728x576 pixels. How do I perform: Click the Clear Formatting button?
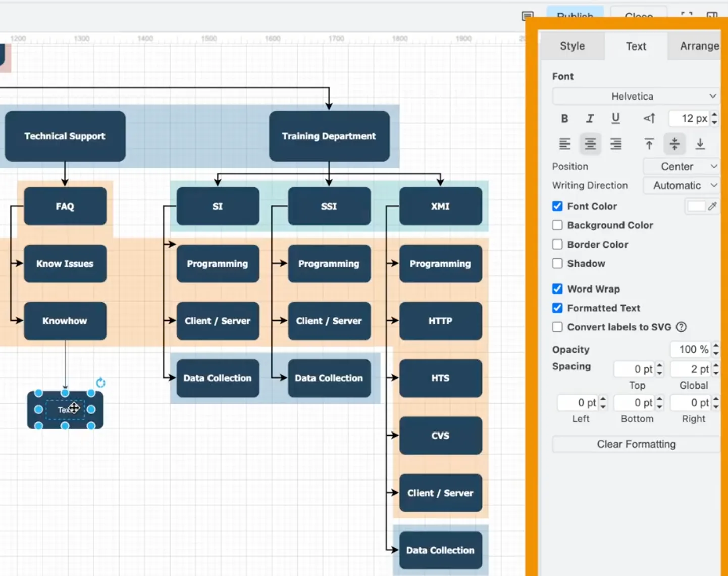[636, 444]
